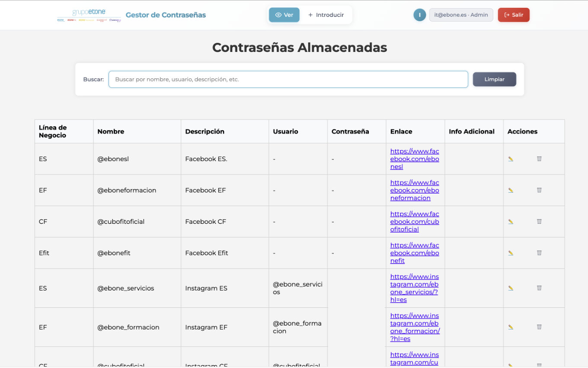Click the delete icon on the @ebonesl row
This screenshot has height=368, width=588.
click(539, 158)
